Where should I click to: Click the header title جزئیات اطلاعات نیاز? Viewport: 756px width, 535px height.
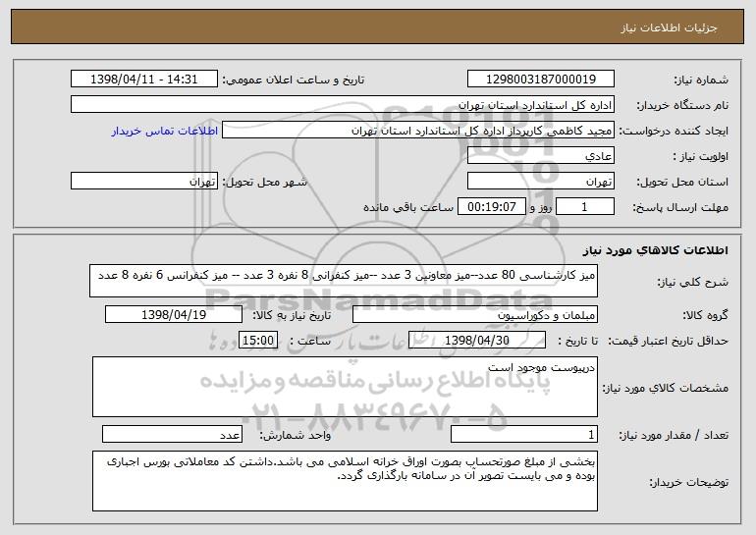coord(669,27)
